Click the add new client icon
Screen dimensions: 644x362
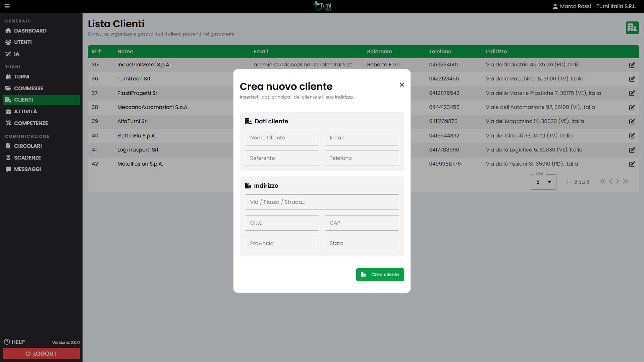tap(632, 27)
